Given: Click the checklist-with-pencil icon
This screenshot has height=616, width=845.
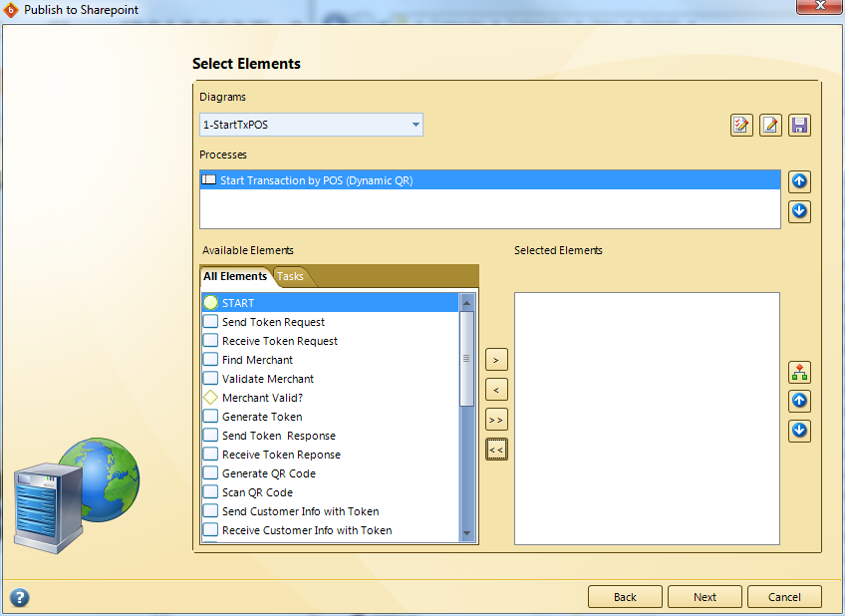Looking at the screenshot, I should pos(741,126).
